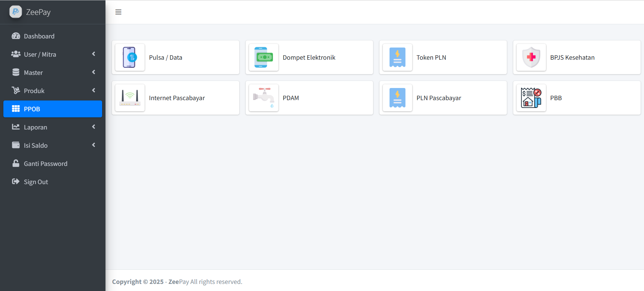Viewport: 644px width, 291px height.
Task: Click the Pulsa / Data phone icon
Action: [130, 57]
